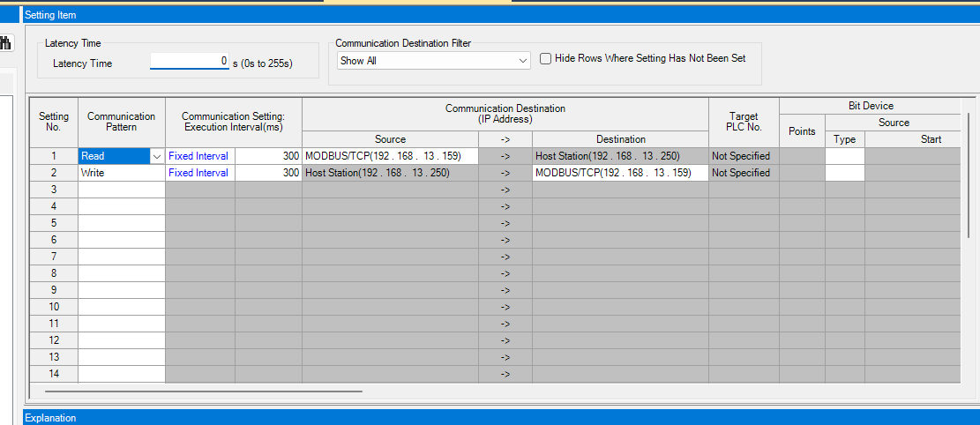Click the Communication Pattern cell in row 13
The width and height of the screenshot is (980, 425).
[121, 357]
